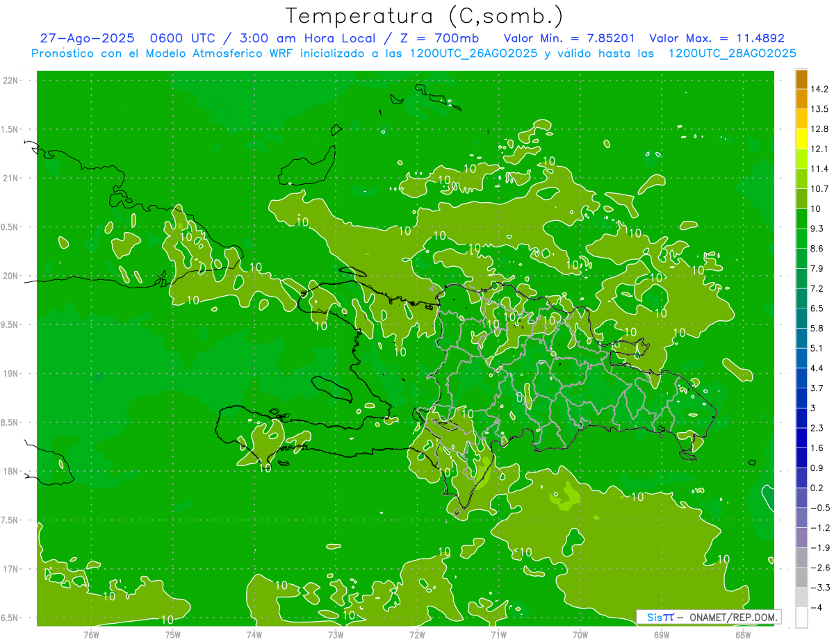Click the "73W" longitude axis label
The image size is (834, 644).
336,634
